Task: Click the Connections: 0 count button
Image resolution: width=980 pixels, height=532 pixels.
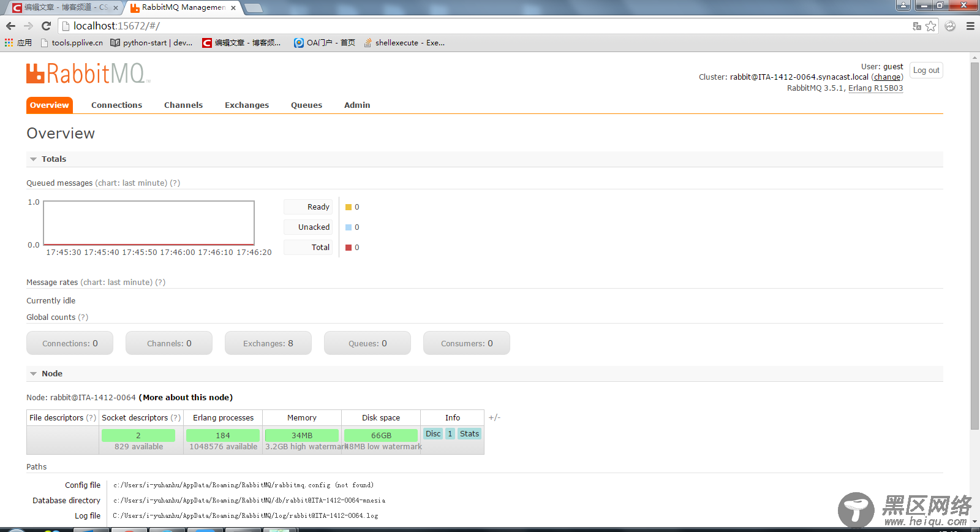Action: point(70,343)
